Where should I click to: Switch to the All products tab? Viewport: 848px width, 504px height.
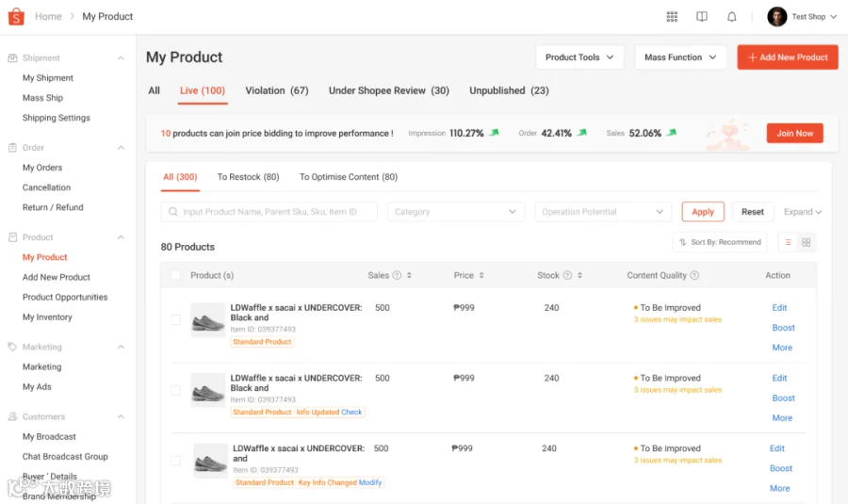tap(155, 90)
